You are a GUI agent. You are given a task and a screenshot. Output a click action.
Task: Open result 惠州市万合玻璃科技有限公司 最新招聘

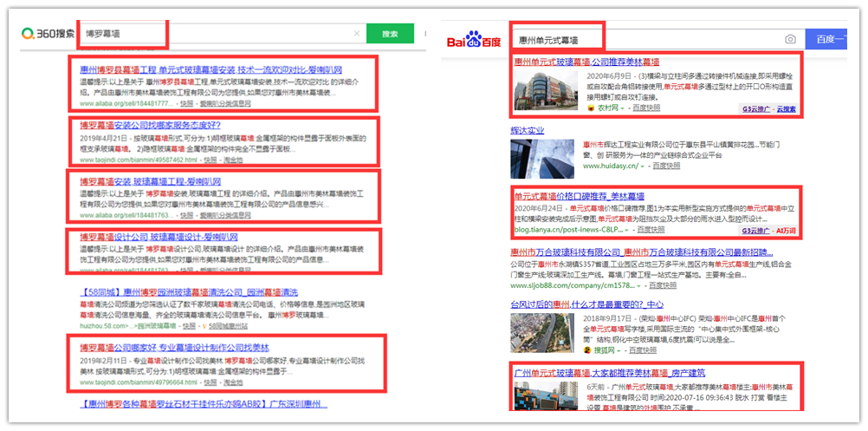(x=642, y=252)
